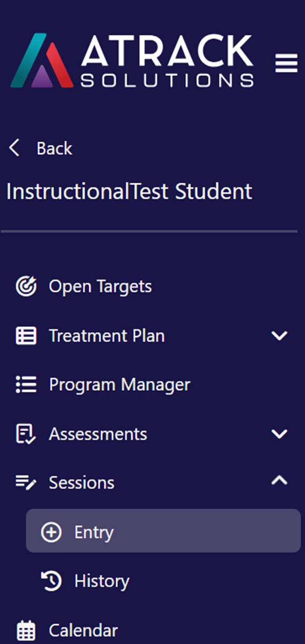This screenshot has height=644, width=305.
Task: Click the Assessments checklist icon
Action: tap(26, 434)
